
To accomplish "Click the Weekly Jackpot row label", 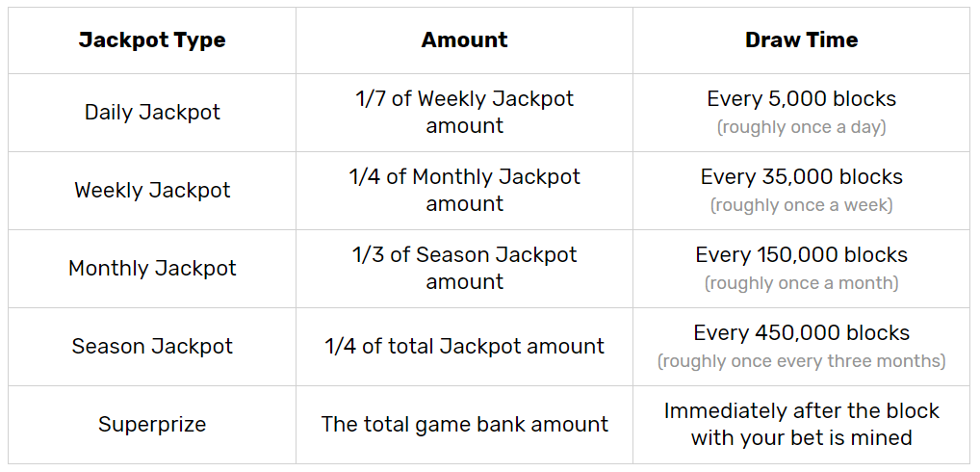I will click(x=152, y=190).
